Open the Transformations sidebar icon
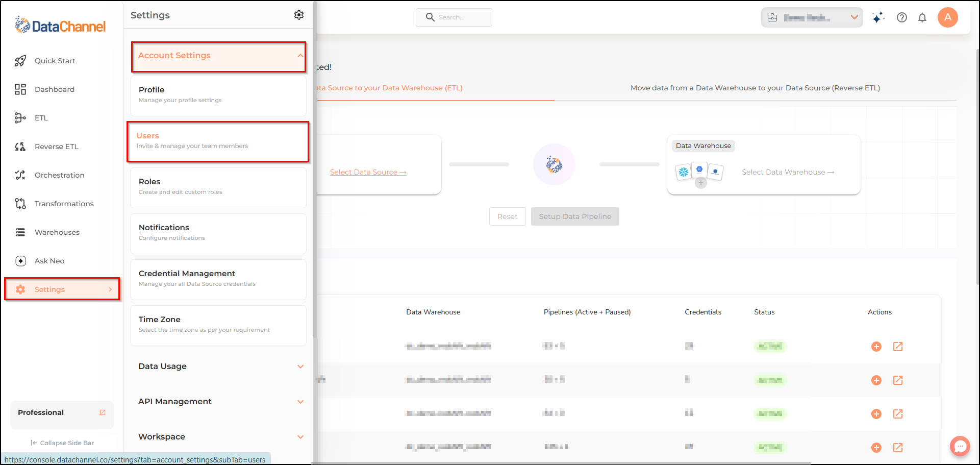Screen dimensions: 980x465 20,204
